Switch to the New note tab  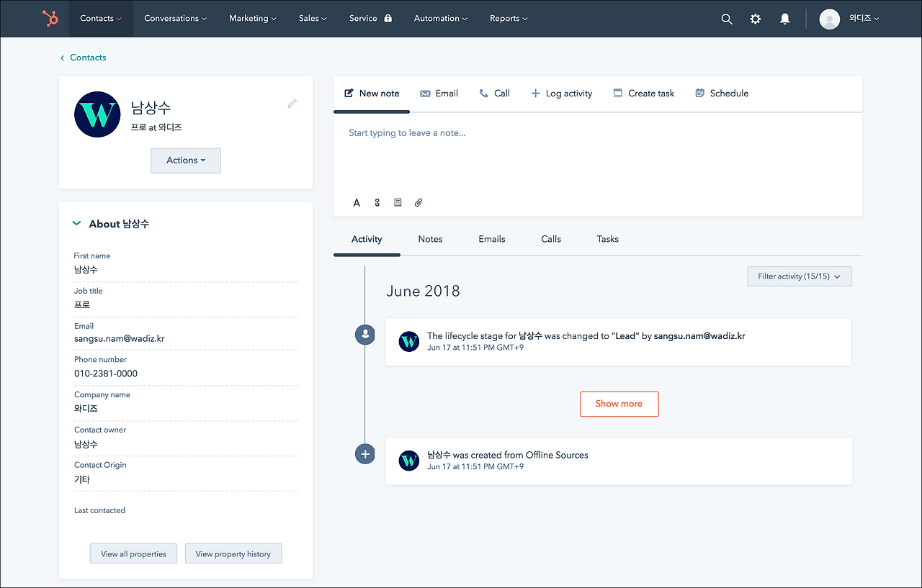372,94
